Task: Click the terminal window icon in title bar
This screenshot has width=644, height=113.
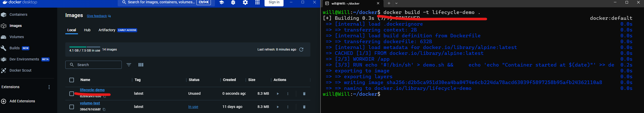Action: pyautogui.click(x=327, y=3)
